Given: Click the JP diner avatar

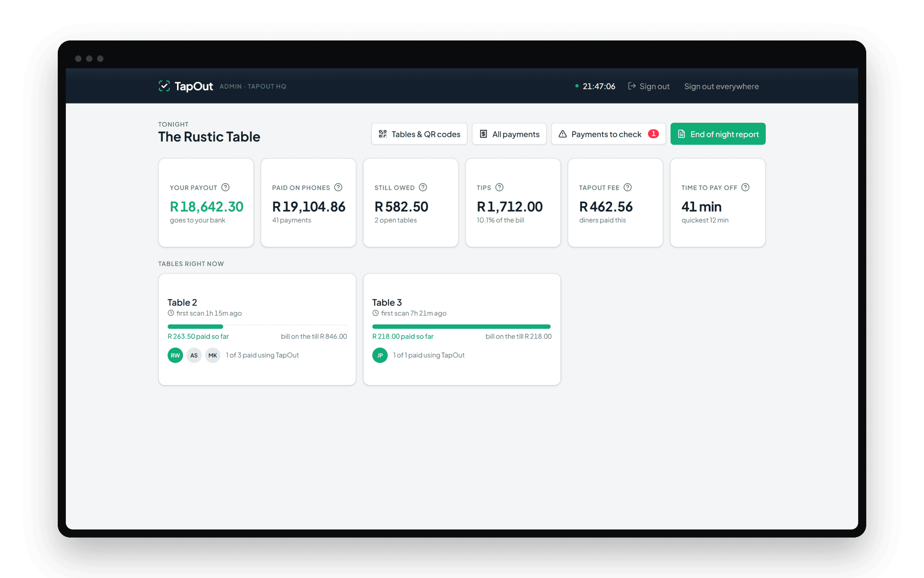Looking at the screenshot, I should (x=380, y=355).
